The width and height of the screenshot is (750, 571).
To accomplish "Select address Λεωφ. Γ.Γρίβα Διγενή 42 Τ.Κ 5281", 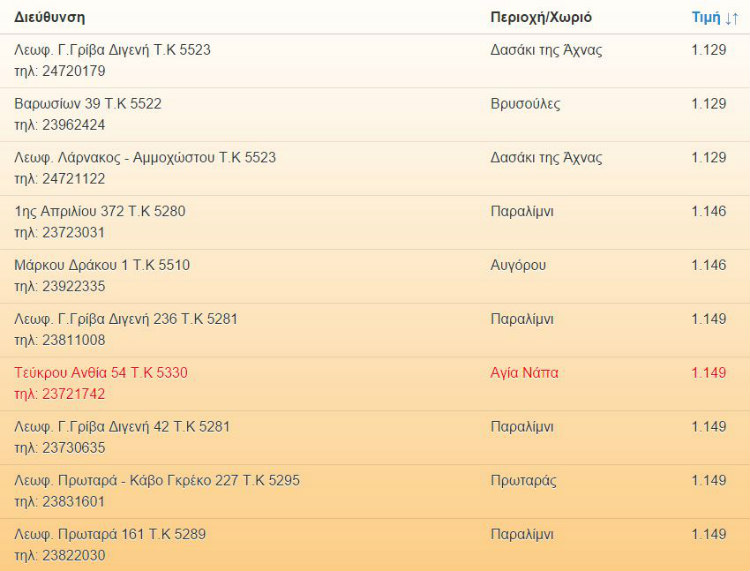I will (122, 427).
